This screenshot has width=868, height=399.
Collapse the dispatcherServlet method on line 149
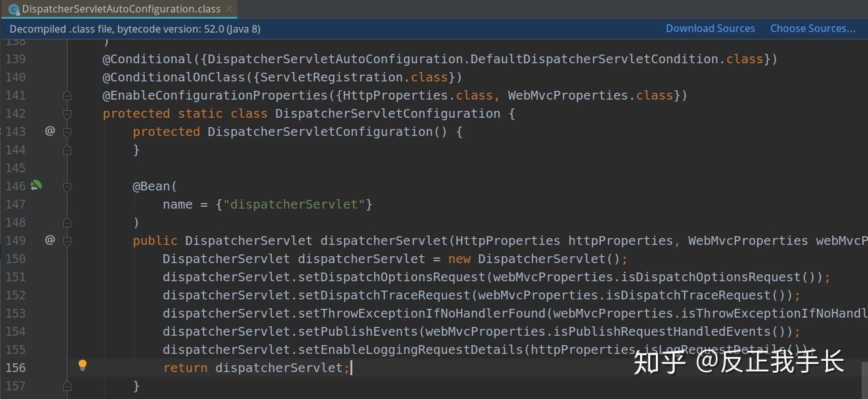(x=67, y=240)
